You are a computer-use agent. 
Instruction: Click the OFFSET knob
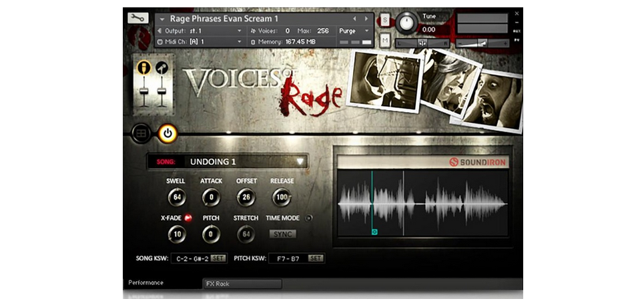click(246, 198)
